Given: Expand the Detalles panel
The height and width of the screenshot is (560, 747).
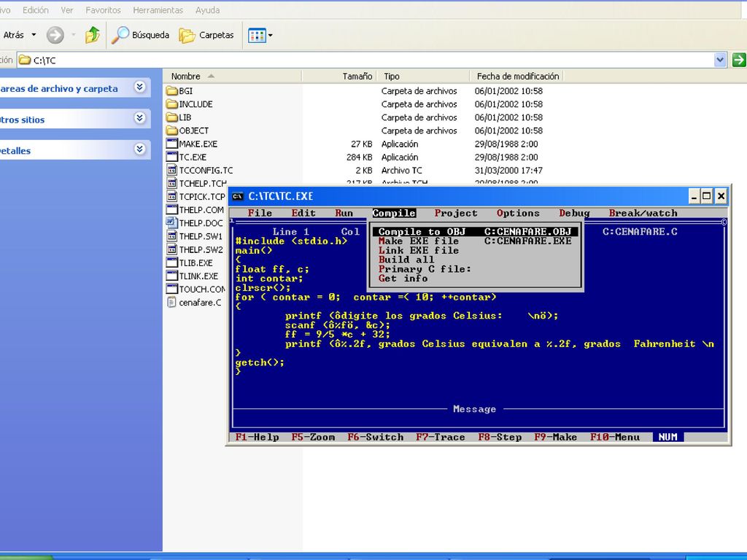Looking at the screenshot, I should [x=139, y=149].
